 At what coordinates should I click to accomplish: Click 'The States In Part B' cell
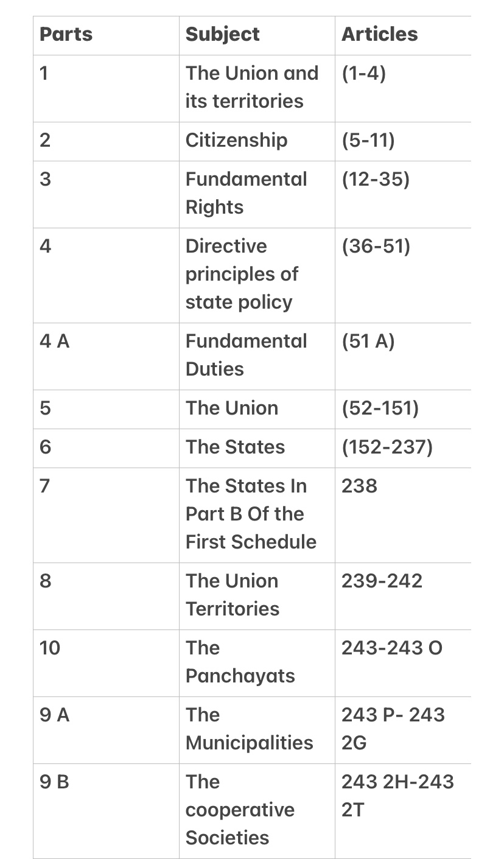click(x=251, y=514)
